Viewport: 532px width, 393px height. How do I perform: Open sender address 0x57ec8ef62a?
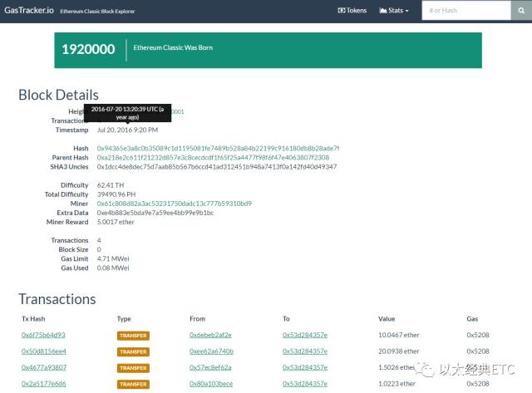(210, 367)
